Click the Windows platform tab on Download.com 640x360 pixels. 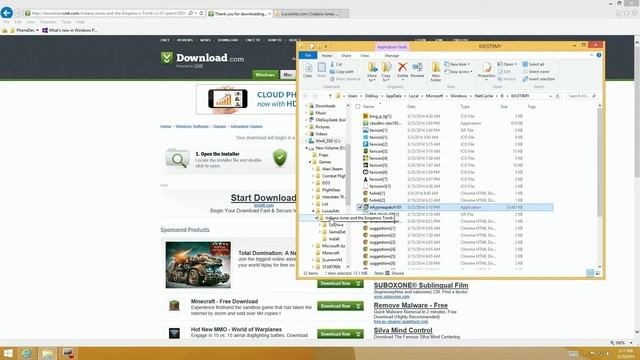tap(265, 75)
